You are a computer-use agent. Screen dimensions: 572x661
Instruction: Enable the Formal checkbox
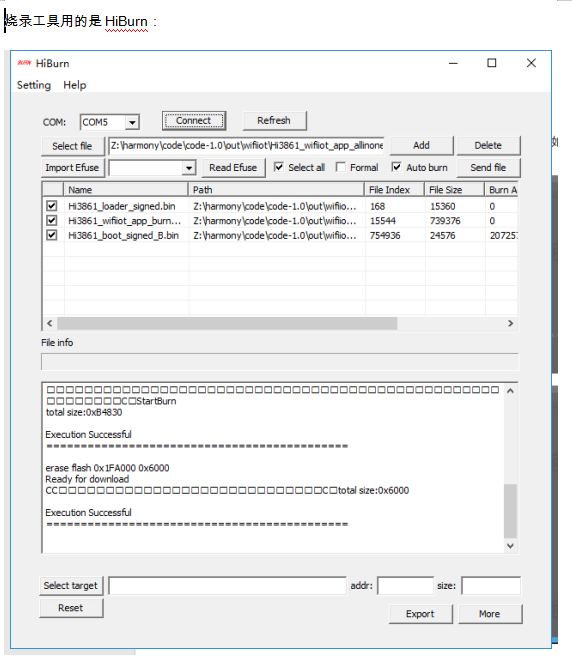tap(341, 167)
